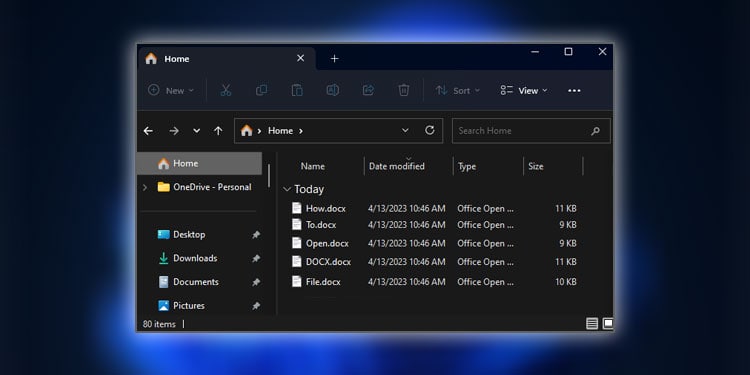Screen dimensions: 750x375
Task: Click the search magnifier icon
Action: [x=595, y=131]
